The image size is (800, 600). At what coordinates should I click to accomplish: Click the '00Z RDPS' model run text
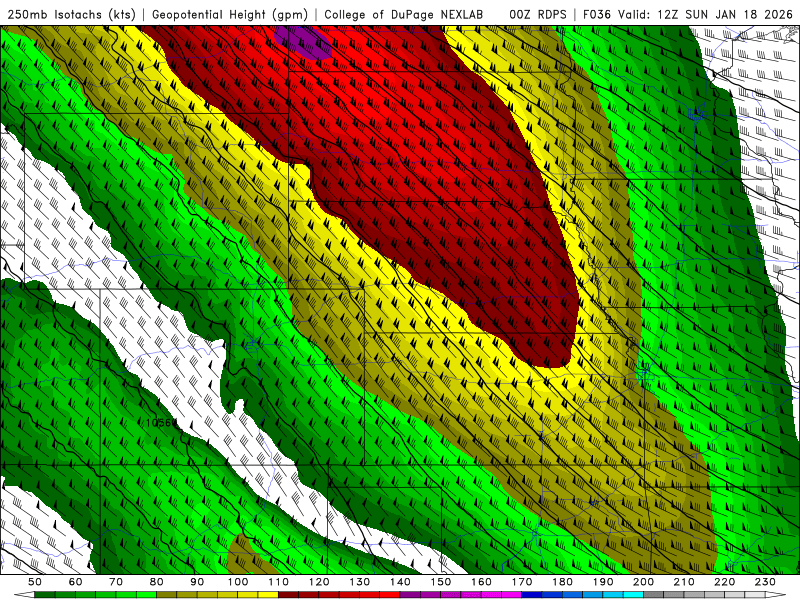point(538,14)
